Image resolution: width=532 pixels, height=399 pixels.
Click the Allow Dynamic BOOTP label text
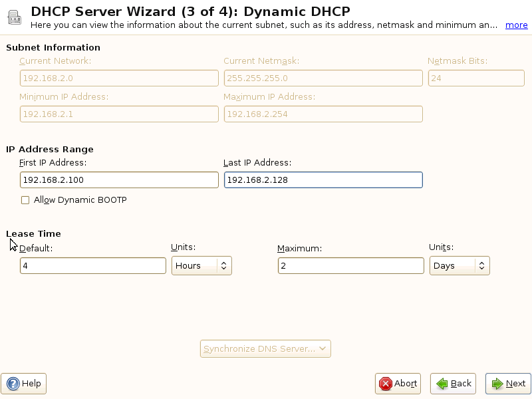point(80,200)
